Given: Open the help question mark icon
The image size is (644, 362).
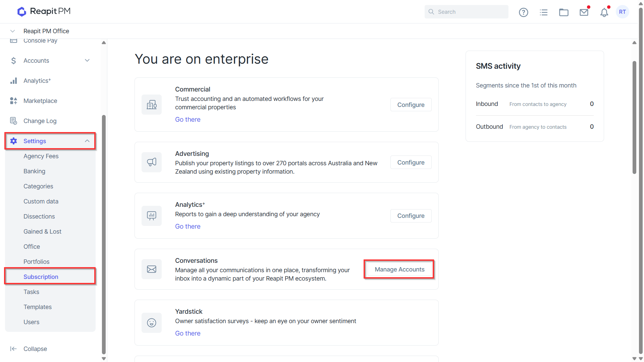Looking at the screenshot, I should 523,12.
